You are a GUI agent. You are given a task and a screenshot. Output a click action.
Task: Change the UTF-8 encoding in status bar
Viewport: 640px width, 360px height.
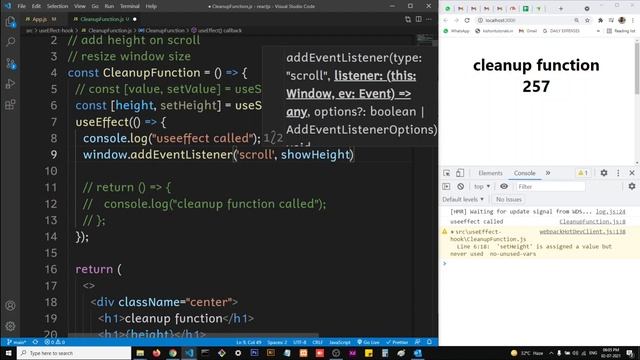[x=300, y=342]
